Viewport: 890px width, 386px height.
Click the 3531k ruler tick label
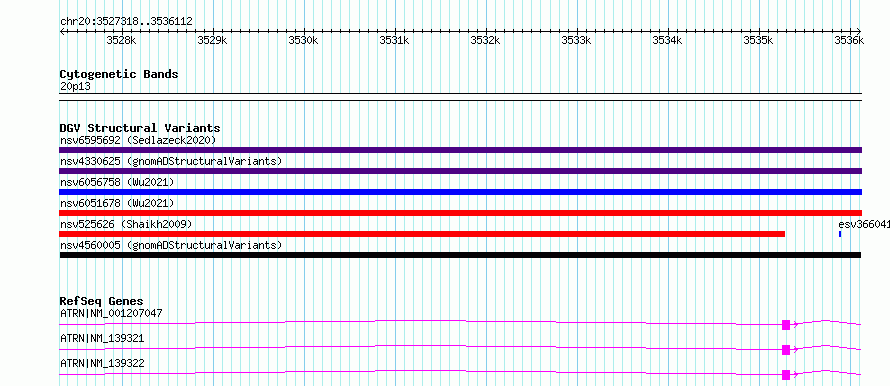click(394, 40)
